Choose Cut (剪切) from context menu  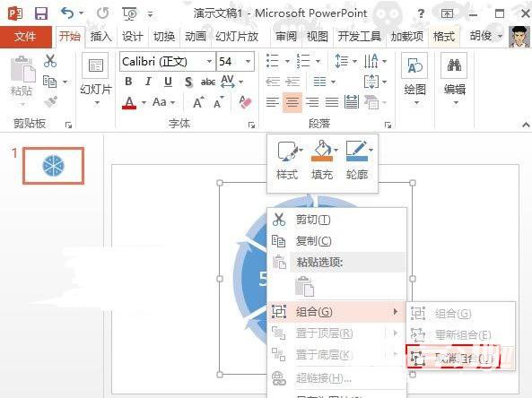tap(337, 220)
